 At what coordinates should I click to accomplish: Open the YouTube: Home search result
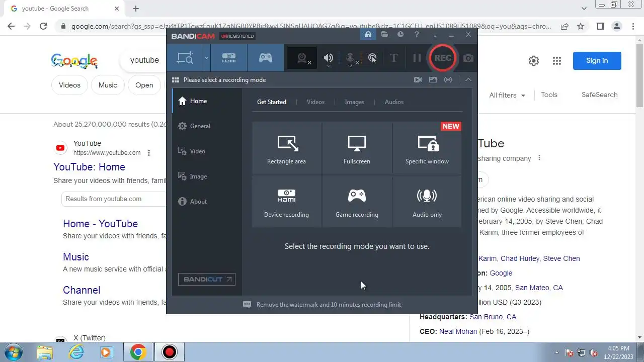(x=90, y=167)
